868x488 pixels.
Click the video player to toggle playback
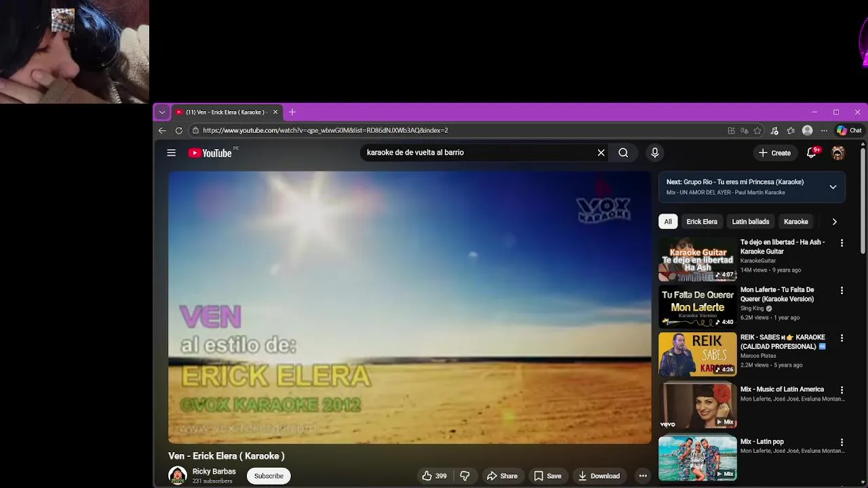point(410,308)
